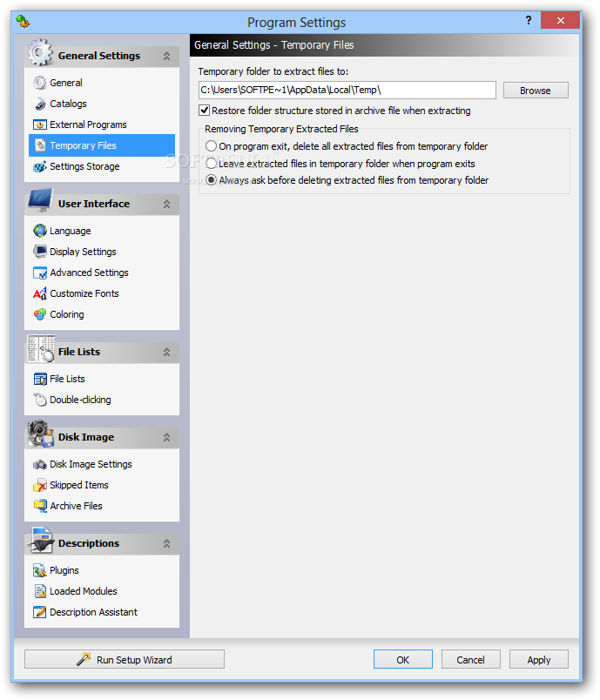600x700 pixels.
Task: Click the globe icon beside Language
Action: click(x=40, y=231)
